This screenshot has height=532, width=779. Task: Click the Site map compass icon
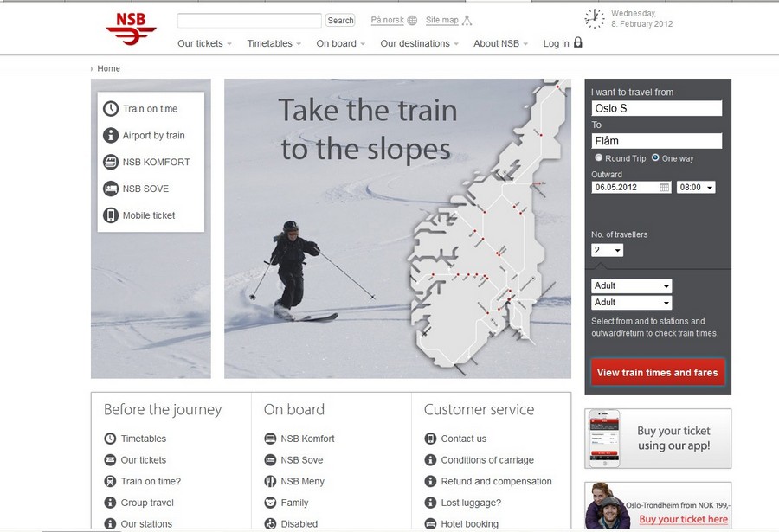(467, 21)
